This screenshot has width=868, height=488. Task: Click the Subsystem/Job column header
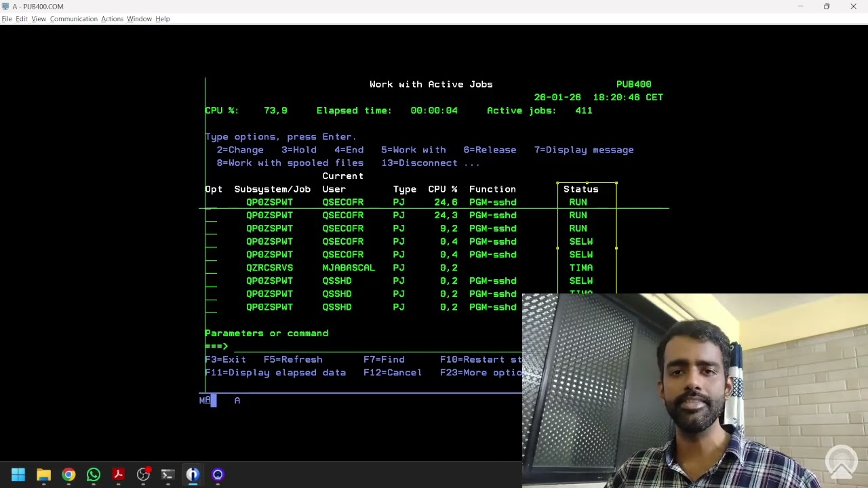[x=273, y=189]
